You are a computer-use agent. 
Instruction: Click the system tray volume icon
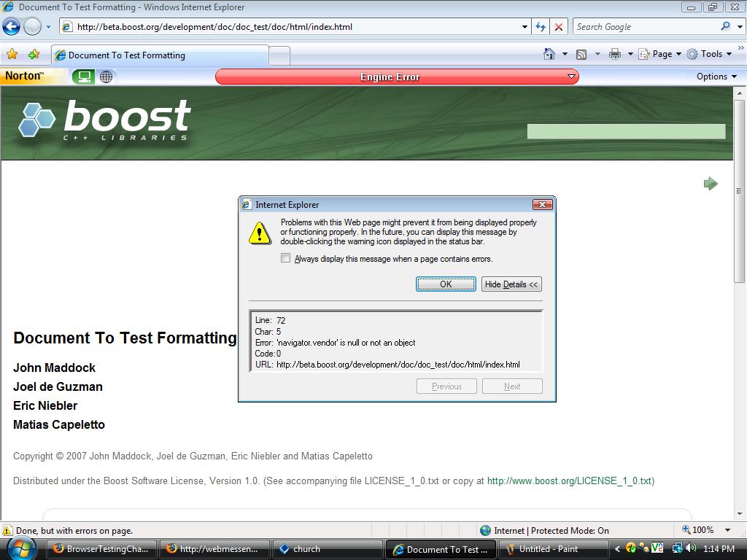(692, 548)
